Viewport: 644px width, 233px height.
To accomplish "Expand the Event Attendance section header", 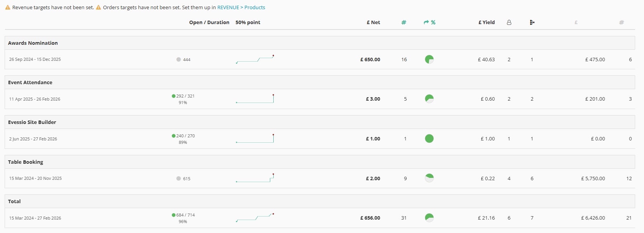I will click(320, 82).
